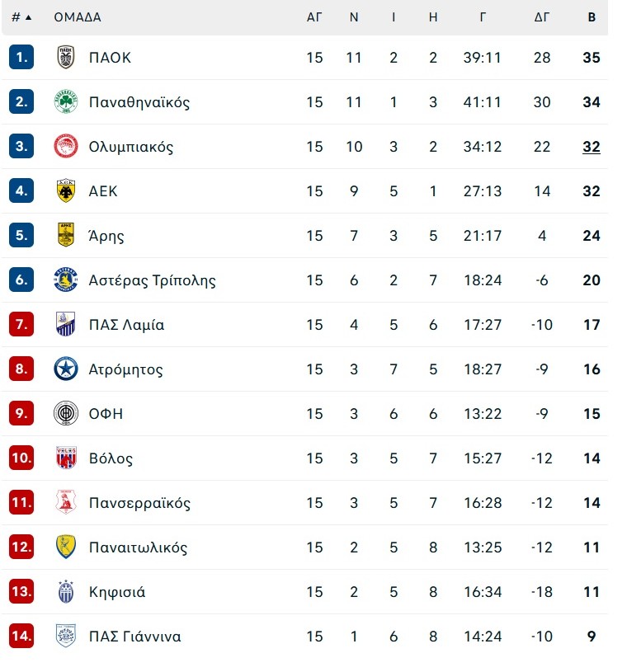Open ΠΑΣ Λαμία team page
Screen dimensions: 627x672
coord(126,324)
